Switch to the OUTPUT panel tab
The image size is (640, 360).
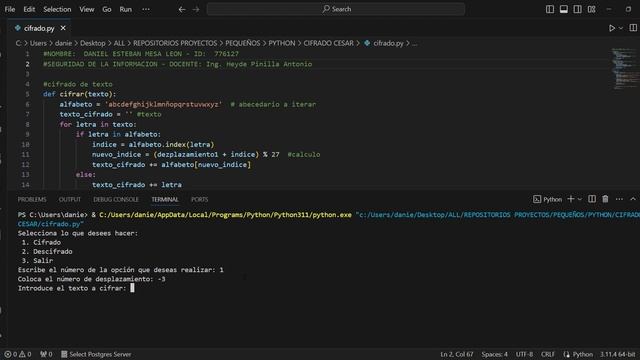[70, 199]
